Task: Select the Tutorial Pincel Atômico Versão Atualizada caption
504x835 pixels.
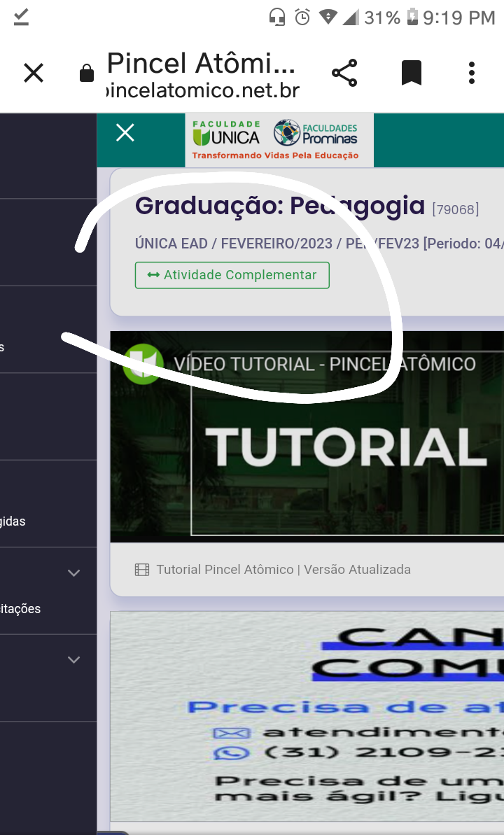Action: [283, 570]
